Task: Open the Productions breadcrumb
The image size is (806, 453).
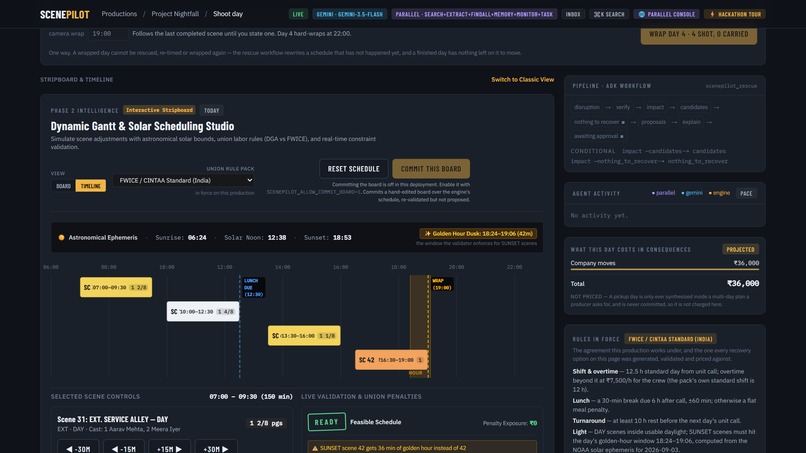Action: point(119,14)
